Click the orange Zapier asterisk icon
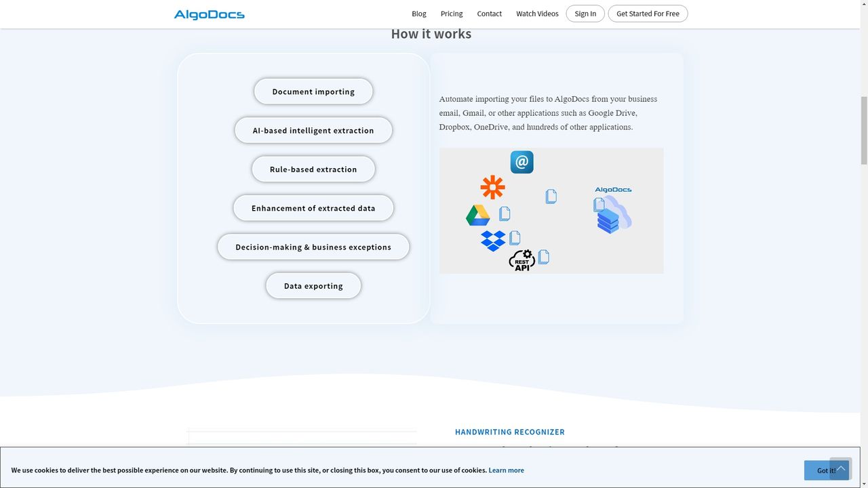Screen dimensions: 868x488 [x=492, y=187]
